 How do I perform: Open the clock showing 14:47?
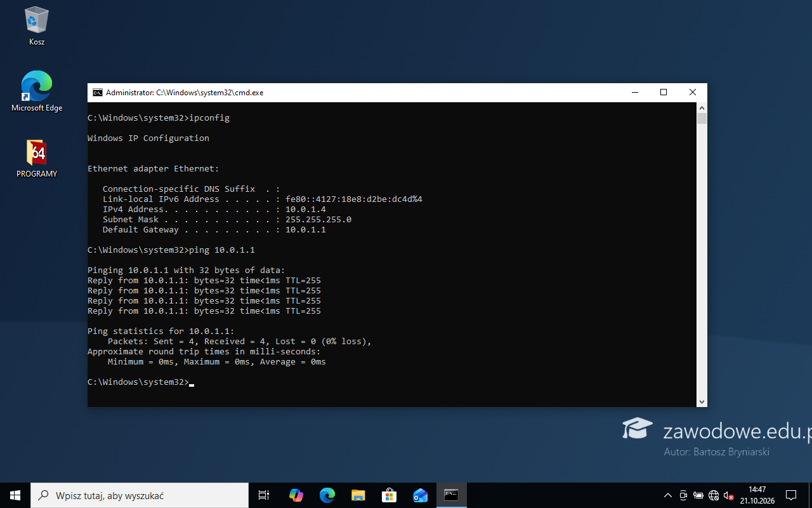click(x=757, y=495)
